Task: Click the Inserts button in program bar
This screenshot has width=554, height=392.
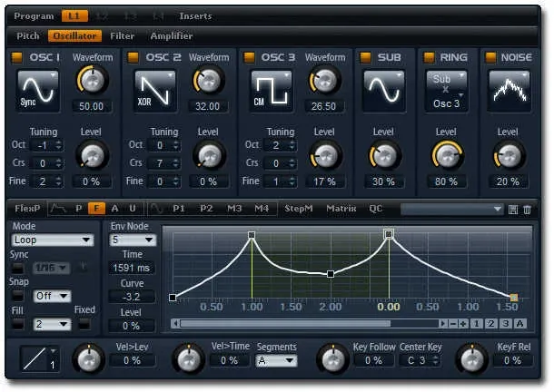Action: click(x=195, y=16)
